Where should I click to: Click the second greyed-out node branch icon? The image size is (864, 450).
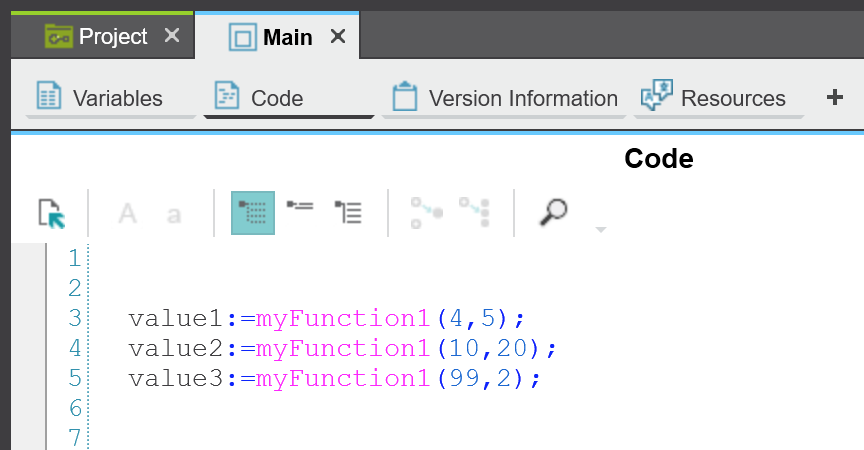[475, 213]
